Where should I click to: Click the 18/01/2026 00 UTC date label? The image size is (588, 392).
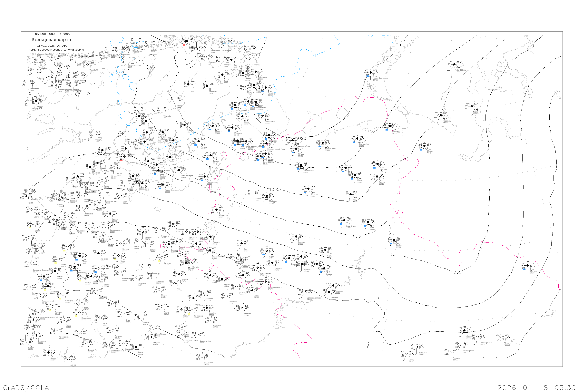pyautogui.click(x=52, y=46)
